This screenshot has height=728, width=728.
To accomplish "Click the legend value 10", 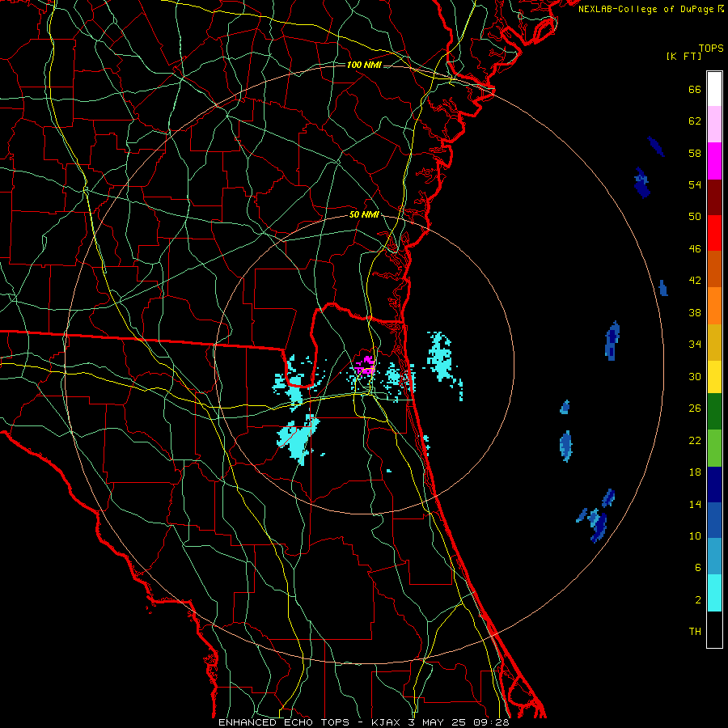I will point(695,535).
